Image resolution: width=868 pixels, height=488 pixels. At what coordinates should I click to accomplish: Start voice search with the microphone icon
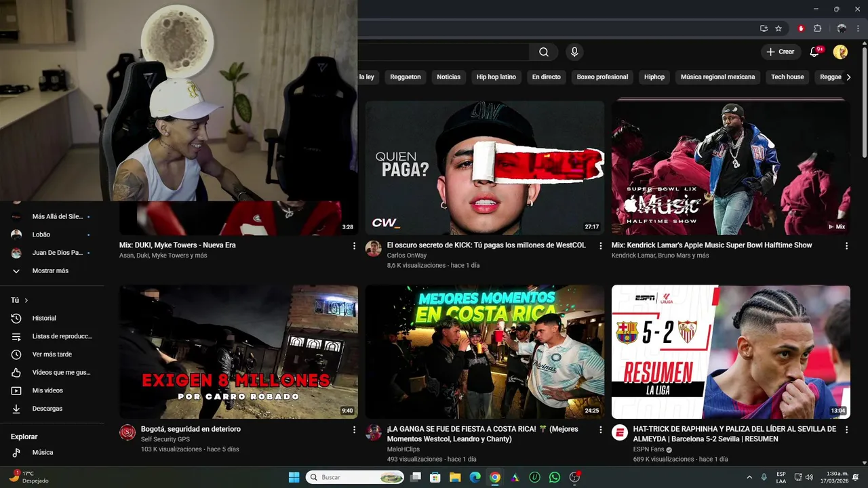574,52
